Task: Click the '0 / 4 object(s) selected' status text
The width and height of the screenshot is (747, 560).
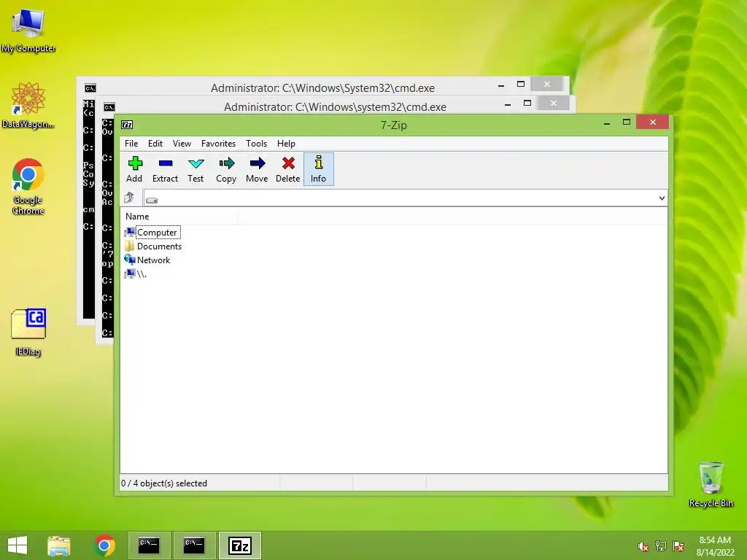Action: [164, 483]
